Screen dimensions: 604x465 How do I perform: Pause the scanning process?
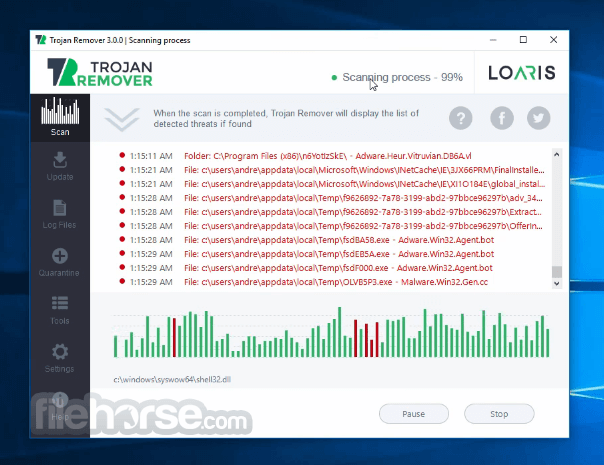pos(414,414)
